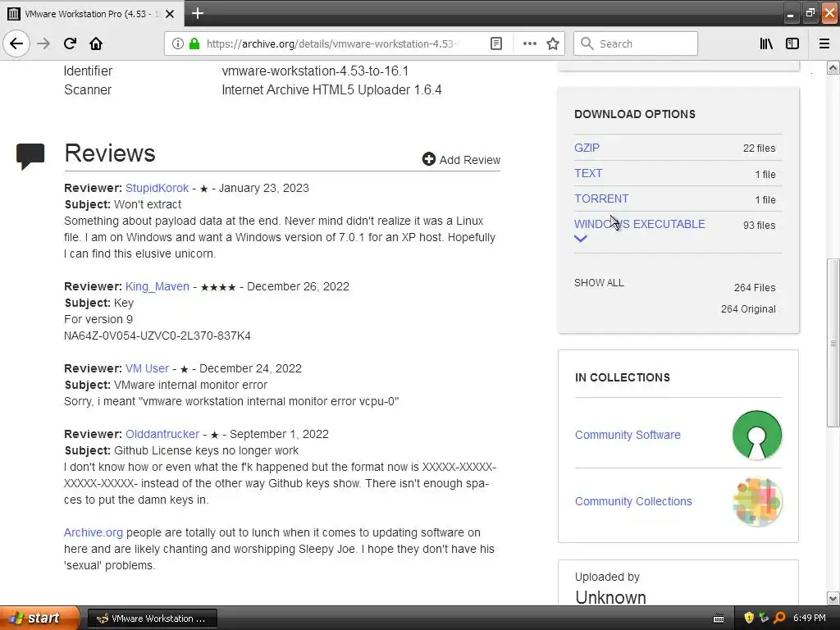Click key text NA64Z-0V054-UZVC0-2L370-837K4

[157, 336]
